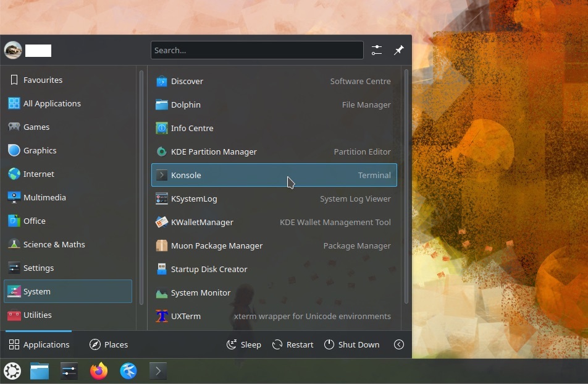
Task: Launch Muon Package Manager
Action: pos(274,245)
